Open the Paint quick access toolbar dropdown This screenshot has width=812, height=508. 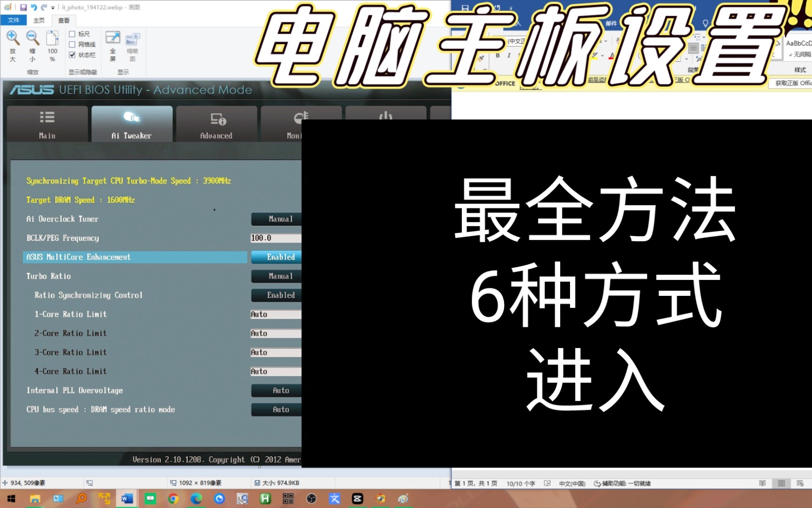pos(53,8)
